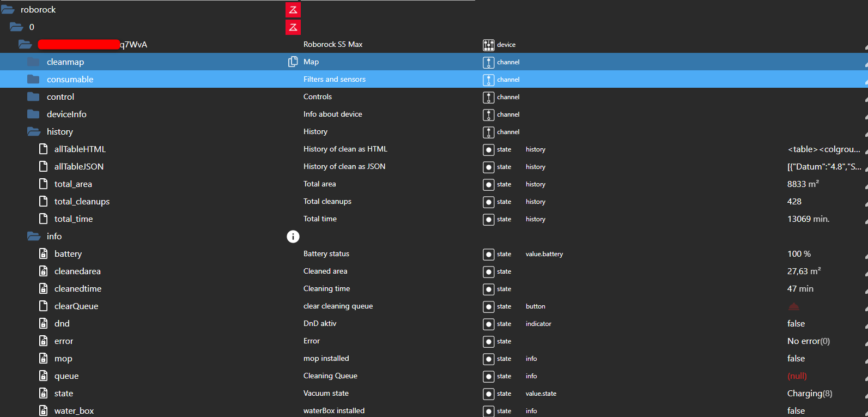Expand the consumable folder
Screen dimensions: 868x417
click(33, 79)
